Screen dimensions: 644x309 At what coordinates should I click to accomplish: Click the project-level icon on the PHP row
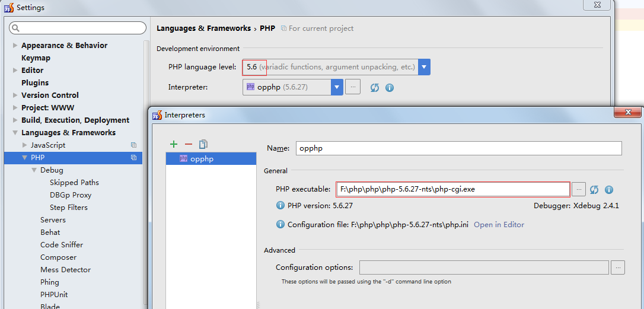coord(133,157)
